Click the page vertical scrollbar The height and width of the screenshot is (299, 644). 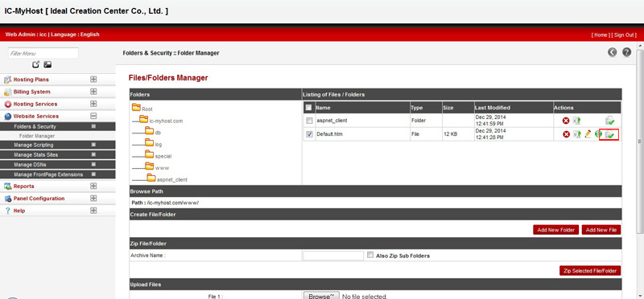639,141
